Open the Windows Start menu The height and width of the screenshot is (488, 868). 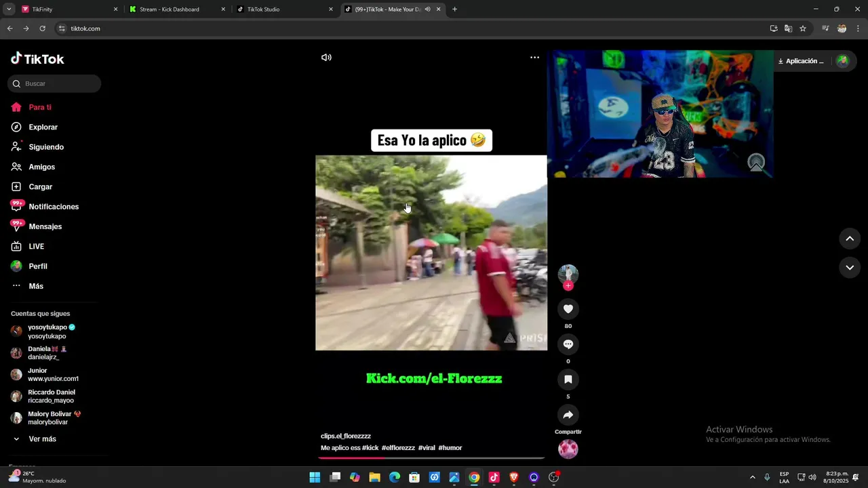point(315,477)
